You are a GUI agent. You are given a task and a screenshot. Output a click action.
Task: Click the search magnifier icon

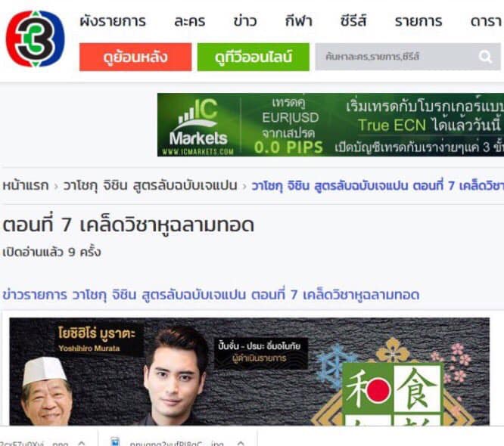[x=485, y=57]
